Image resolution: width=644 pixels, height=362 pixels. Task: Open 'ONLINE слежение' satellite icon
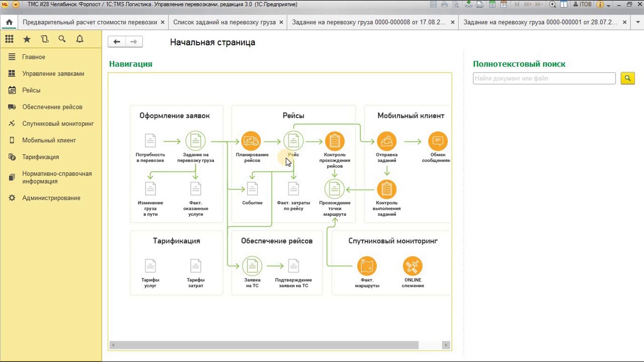(x=413, y=266)
